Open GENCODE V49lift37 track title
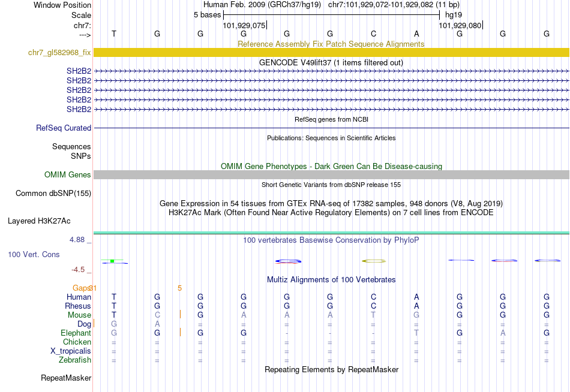 click(331, 62)
